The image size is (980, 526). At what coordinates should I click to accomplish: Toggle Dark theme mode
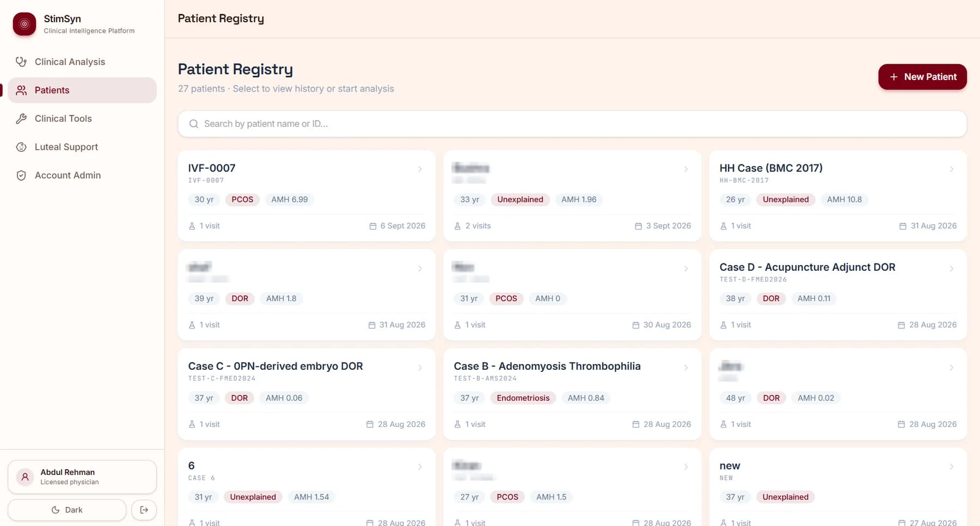[67, 510]
